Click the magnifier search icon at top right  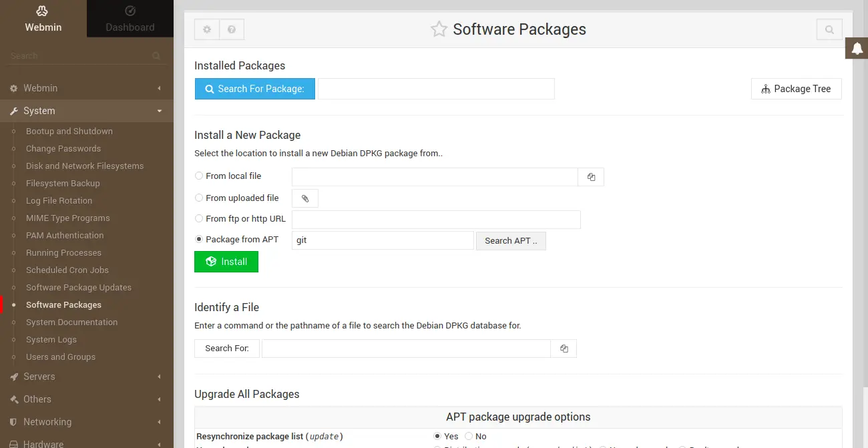[x=829, y=29]
